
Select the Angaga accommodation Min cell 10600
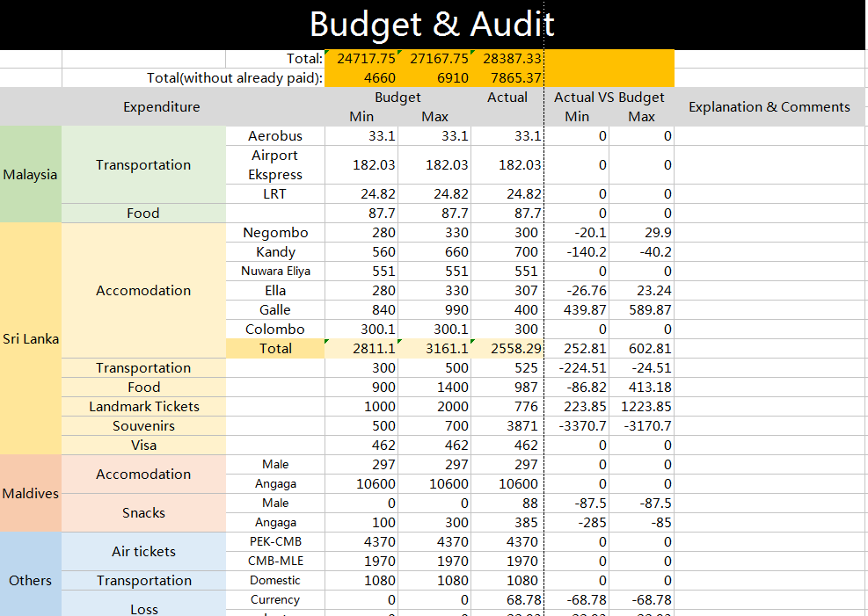[x=361, y=484]
